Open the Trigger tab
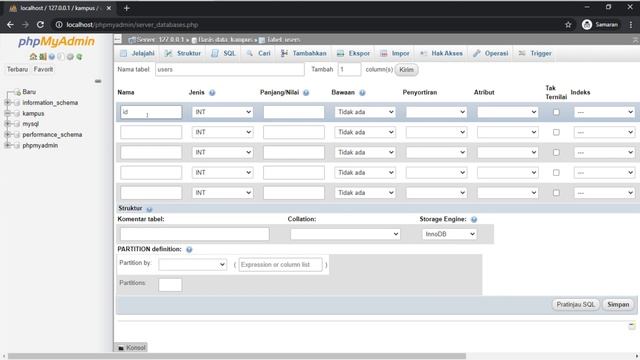The width and height of the screenshot is (640, 360). coord(535,53)
